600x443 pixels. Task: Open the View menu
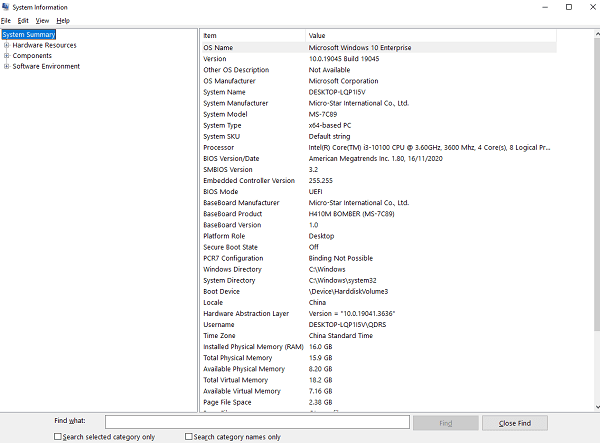42,21
